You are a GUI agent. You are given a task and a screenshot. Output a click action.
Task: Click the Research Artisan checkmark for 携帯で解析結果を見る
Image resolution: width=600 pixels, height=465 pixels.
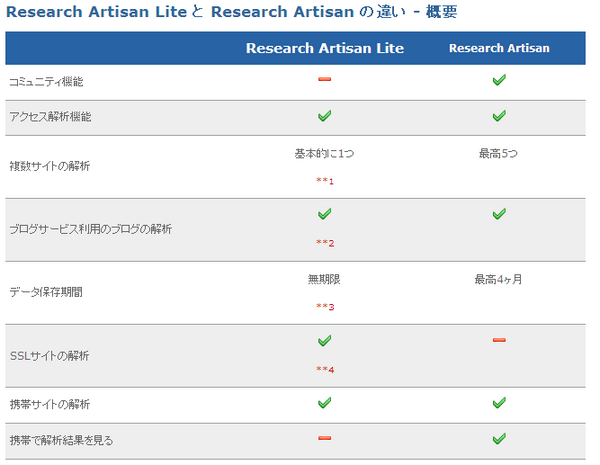click(x=499, y=438)
